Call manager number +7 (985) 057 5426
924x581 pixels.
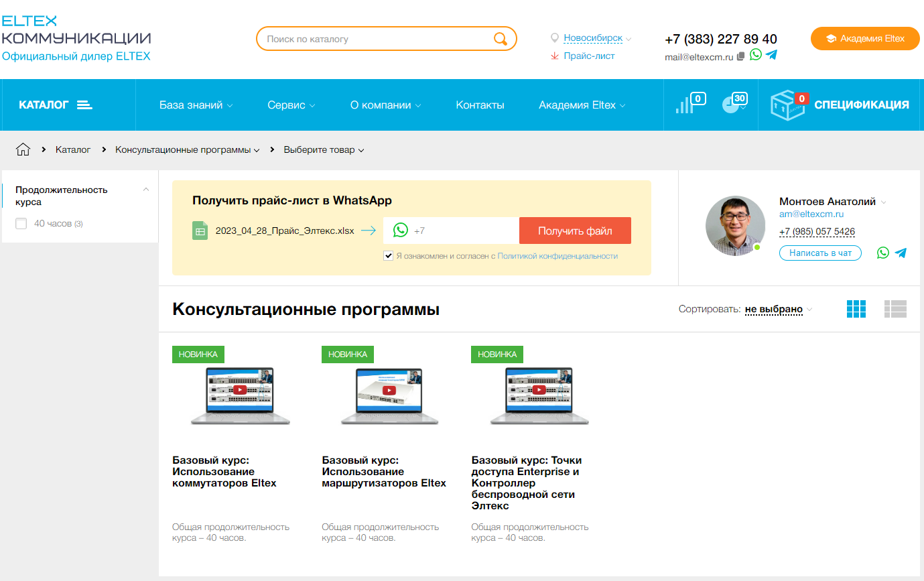pos(817,232)
